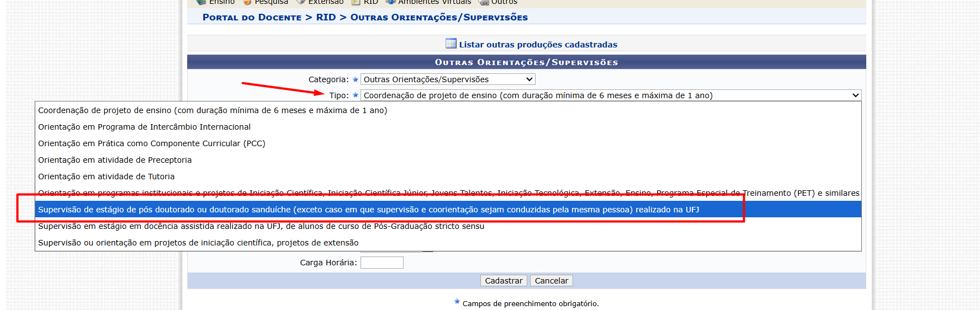Image resolution: width=980 pixels, height=310 pixels.
Task: Select Supervisão em estágio em docência assistida option
Action: [448, 226]
